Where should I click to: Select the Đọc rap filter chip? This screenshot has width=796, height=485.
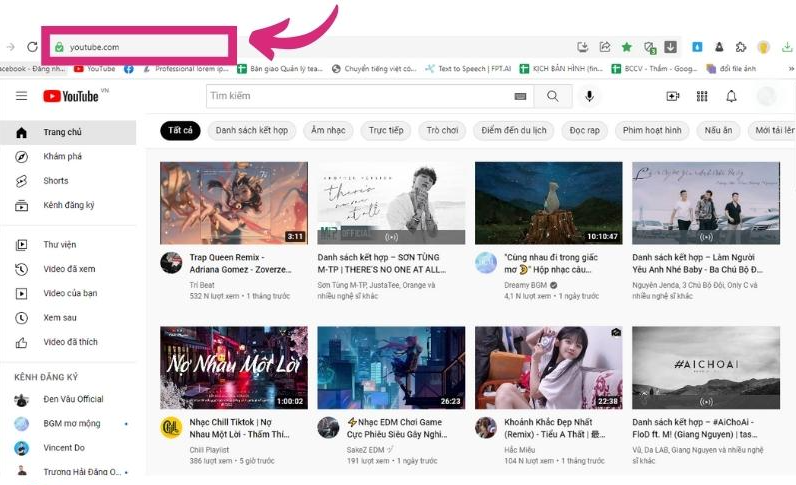coord(584,131)
